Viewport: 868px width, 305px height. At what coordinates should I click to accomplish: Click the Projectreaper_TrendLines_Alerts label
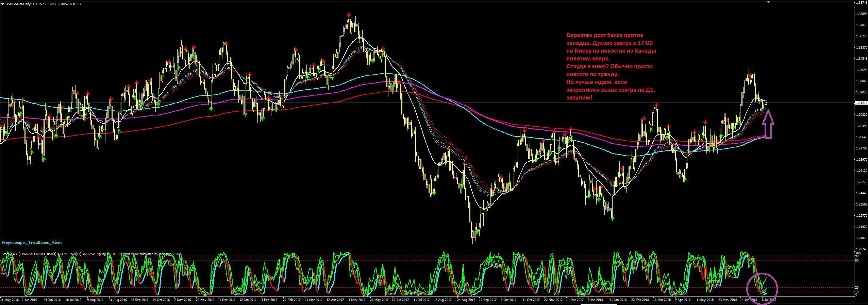coord(32,243)
